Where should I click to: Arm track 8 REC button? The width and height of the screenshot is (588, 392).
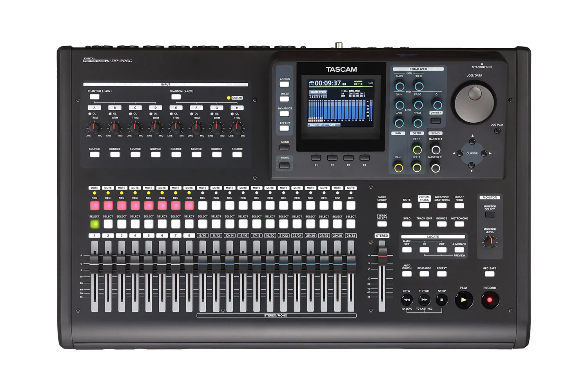[x=189, y=205]
